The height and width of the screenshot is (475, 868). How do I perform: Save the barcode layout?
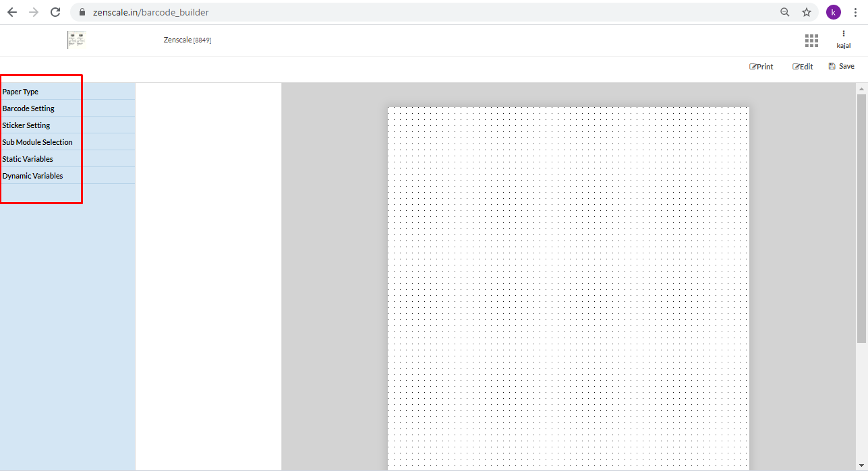841,66
